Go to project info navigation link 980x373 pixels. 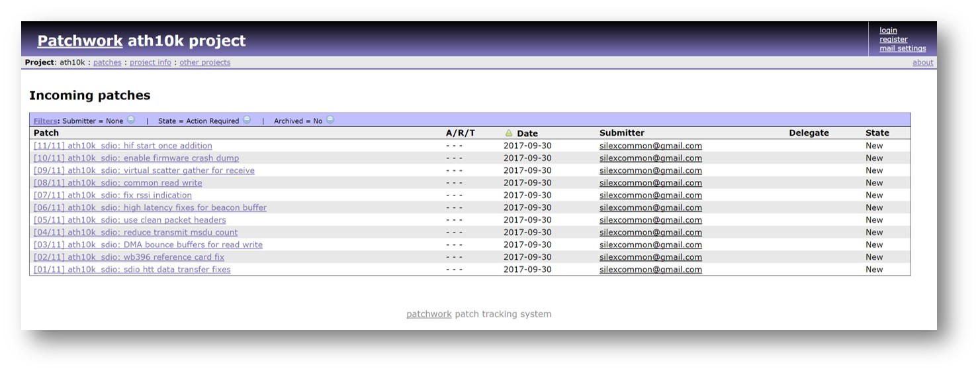click(x=150, y=63)
